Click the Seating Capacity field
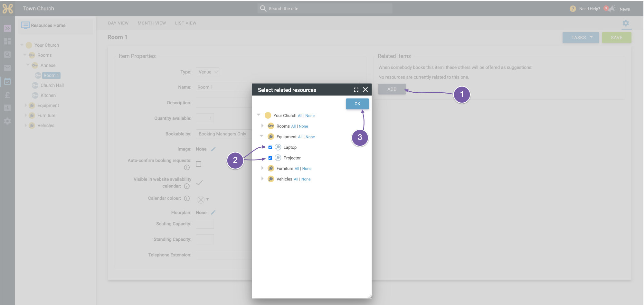644x305 pixels. coord(205,224)
